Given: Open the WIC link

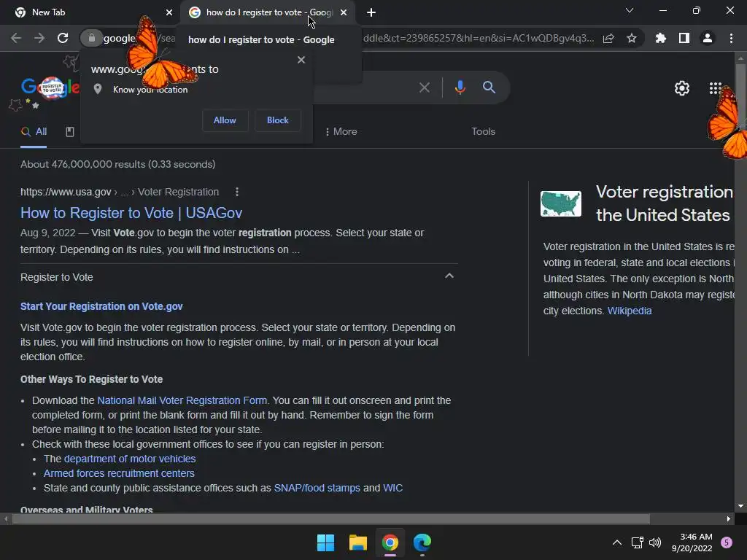Looking at the screenshot, I should click(x=392, y=488).
